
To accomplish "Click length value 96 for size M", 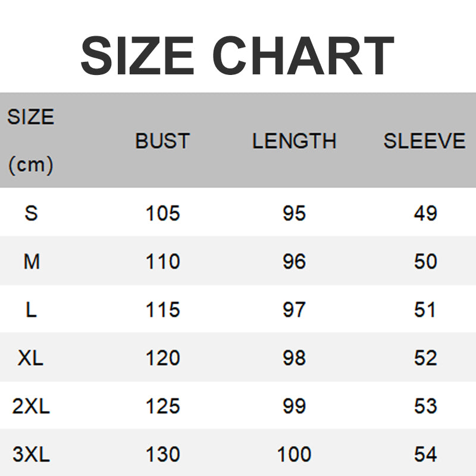I will coord(294,261).
